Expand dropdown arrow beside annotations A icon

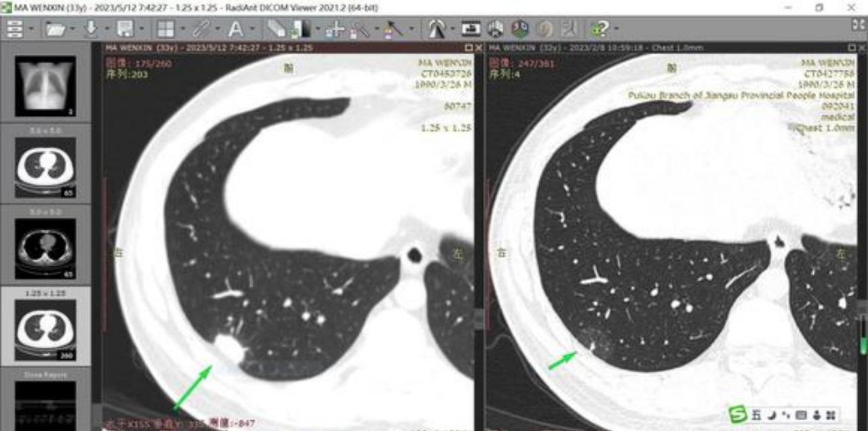click(252, 29)
